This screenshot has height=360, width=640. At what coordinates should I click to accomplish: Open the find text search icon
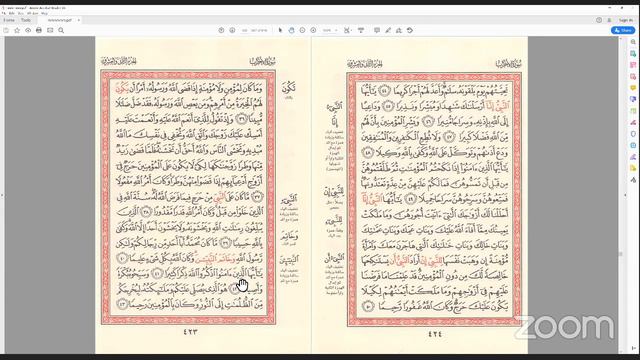(61, 30)
